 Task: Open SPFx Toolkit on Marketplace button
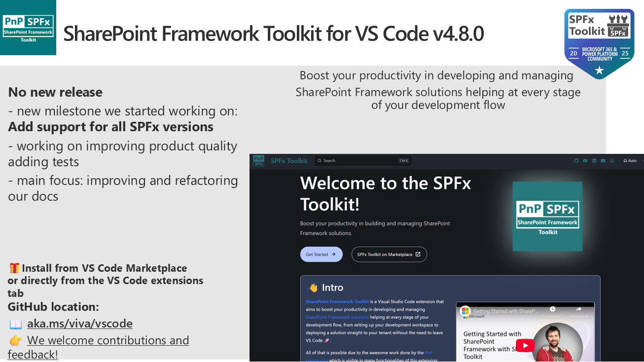click(x=389, y=254)
